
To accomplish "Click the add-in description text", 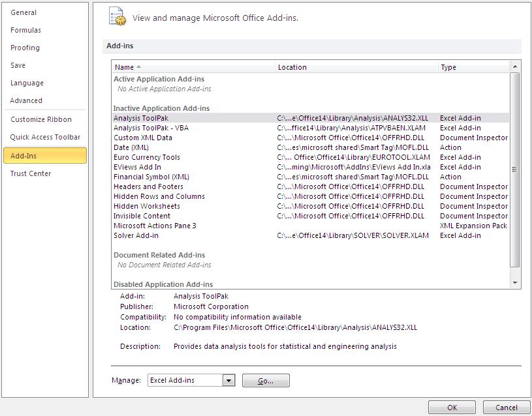I will click(285, 346).
